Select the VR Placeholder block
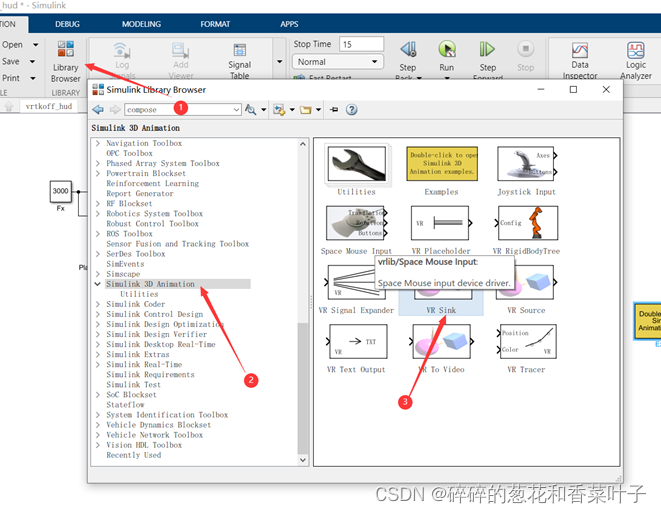Image resolution: width=661 pixels, height=513 pixels. coord(441,223)
